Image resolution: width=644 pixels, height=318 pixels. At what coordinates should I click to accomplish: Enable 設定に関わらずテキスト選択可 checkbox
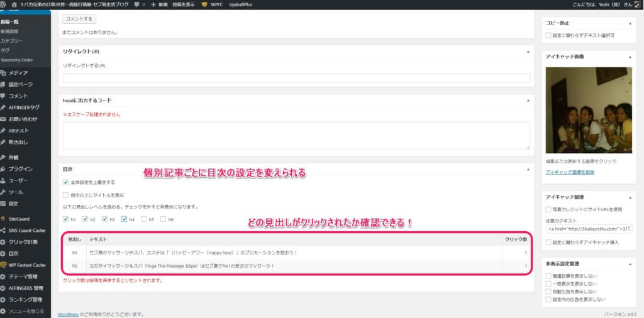coord(548,36)
